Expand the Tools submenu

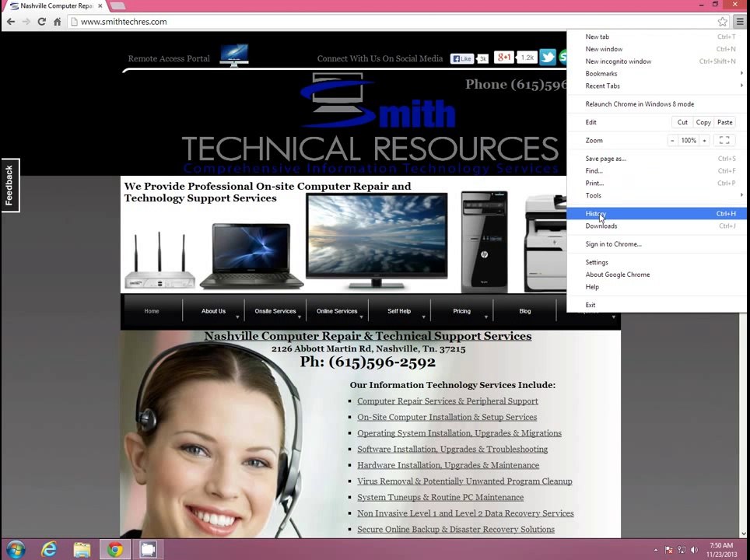[657, 195]
